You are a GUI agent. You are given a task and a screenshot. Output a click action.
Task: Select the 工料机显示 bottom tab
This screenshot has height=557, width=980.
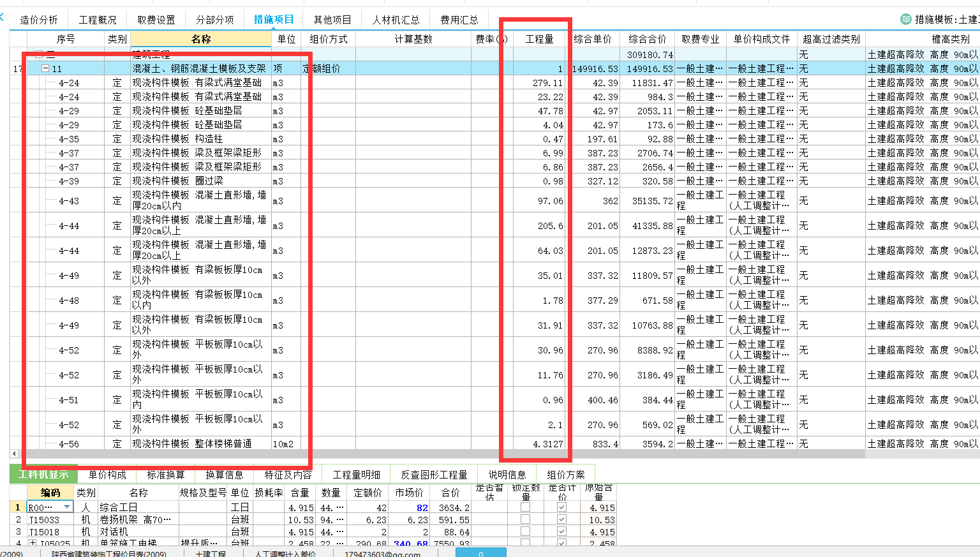pos(43,474)
